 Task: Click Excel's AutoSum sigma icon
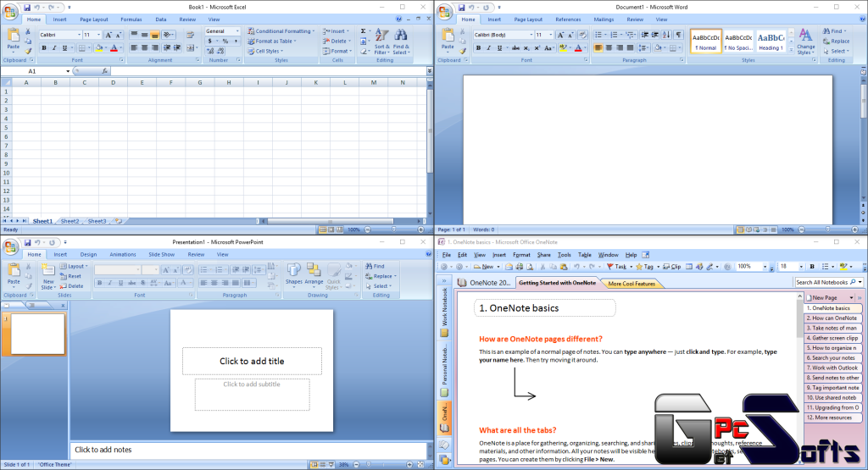tap(363, 31)
